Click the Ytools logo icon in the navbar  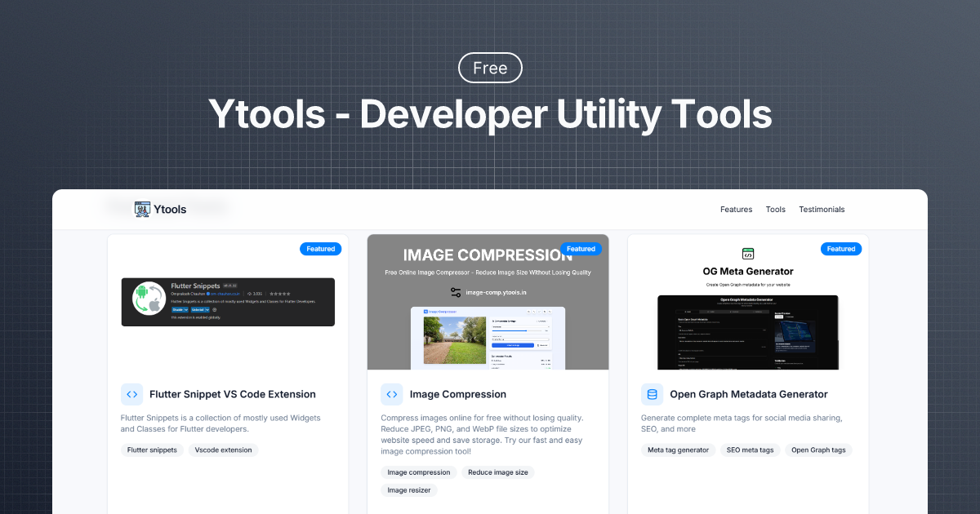[x=140, y=209]
